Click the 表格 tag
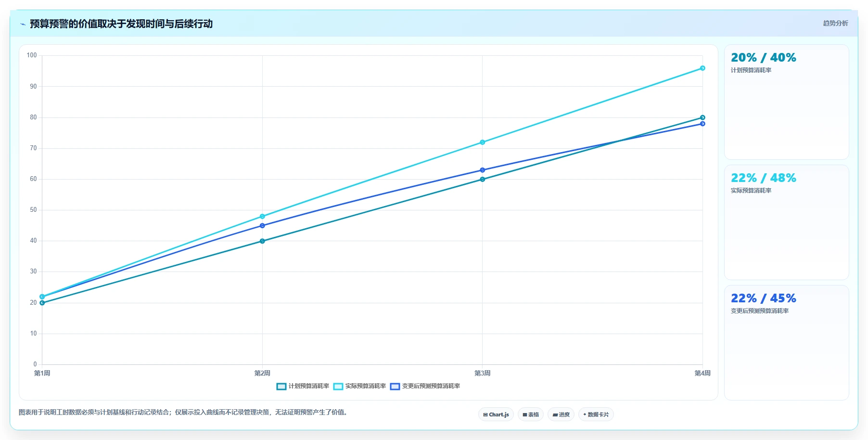The width and height of the screenshot is (868, 440). tap(531, 414)
